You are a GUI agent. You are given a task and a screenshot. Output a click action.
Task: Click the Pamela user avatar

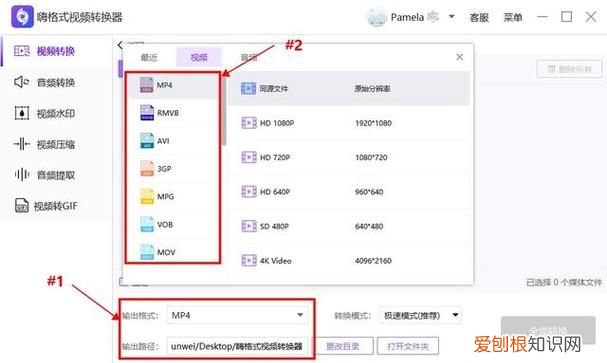(376, 17)
